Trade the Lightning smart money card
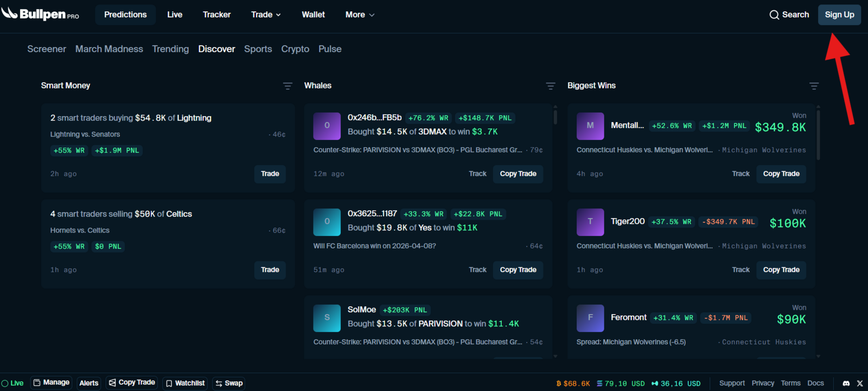The height and width of the screenshot is (391, 868). click(270, 174)
